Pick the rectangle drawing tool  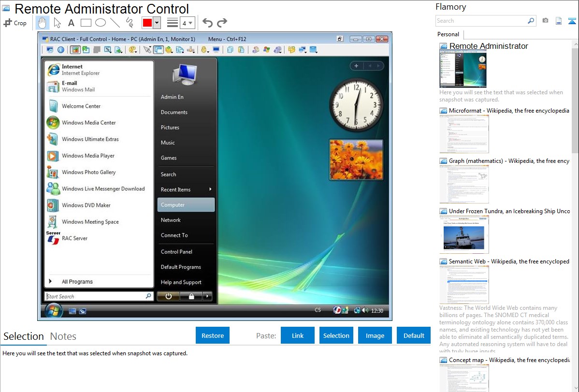click(x=86, y=23)
